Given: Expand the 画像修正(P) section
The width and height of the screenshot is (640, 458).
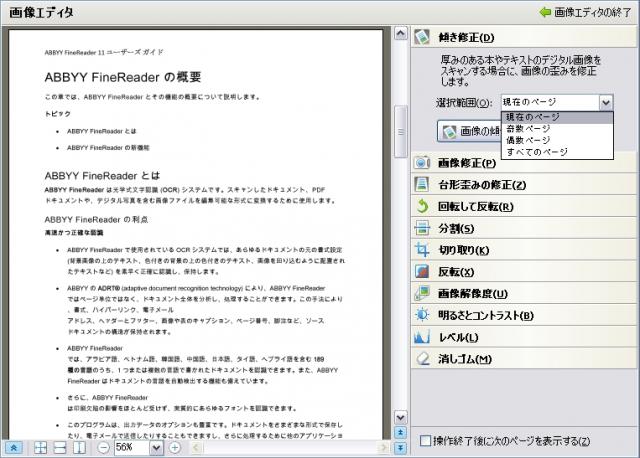Looking at the screenshot, I should coord(524,162).
